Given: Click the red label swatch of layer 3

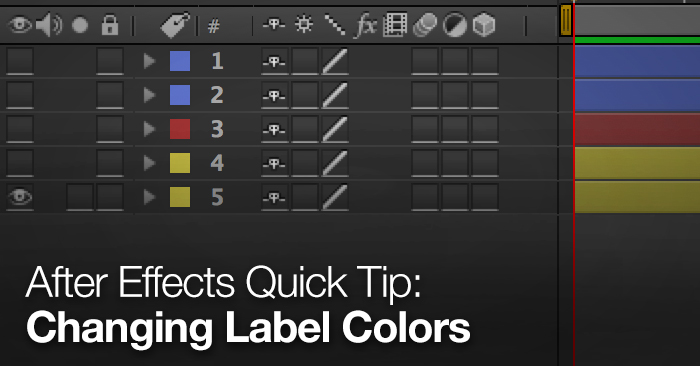Looking at the screenshot, I should [x=180, y=129].
